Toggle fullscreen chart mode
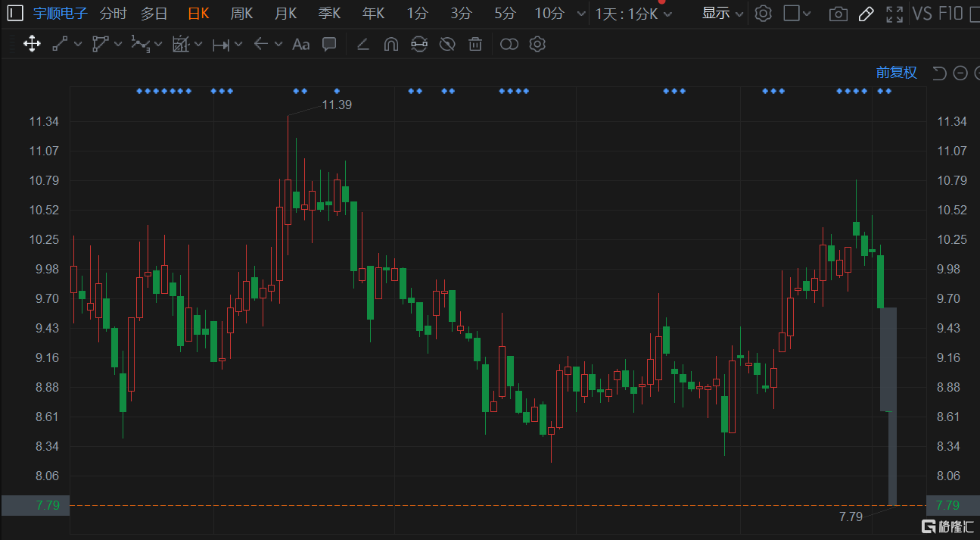The image size is (980, 540). point(894,14)
